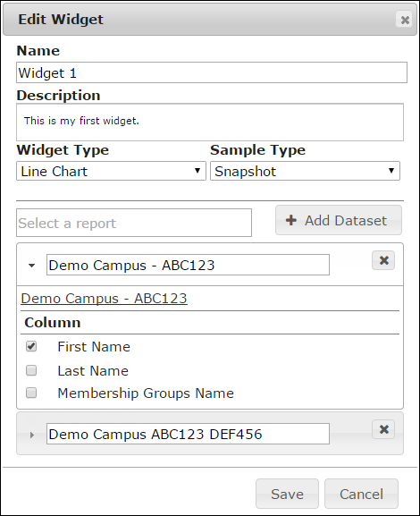Viewport: 420px width, 516px height.
Task: Remove the Demo Campus - ABC123 dataset
Action: tap(383, 260)
